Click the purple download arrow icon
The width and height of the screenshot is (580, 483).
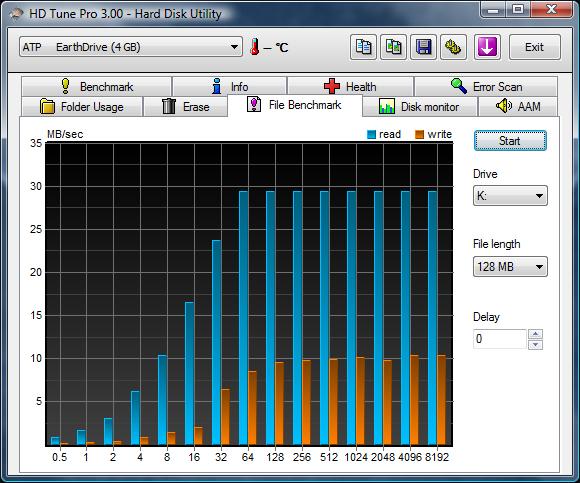tap(487, 47)
